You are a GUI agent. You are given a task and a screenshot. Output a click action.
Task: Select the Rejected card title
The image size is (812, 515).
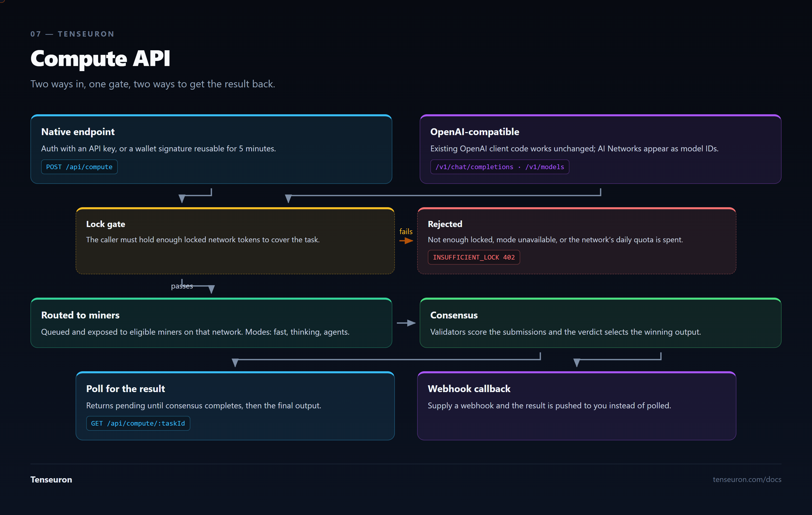(445, 224)
